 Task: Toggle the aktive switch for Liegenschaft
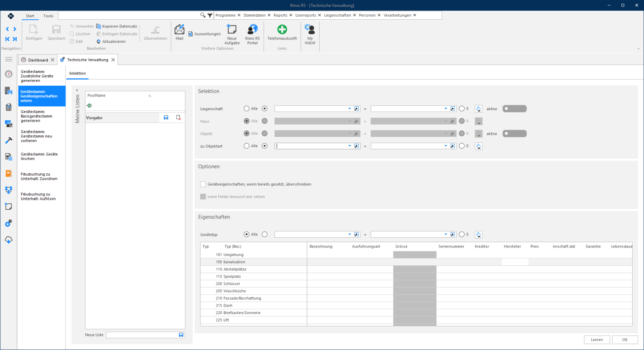tap(514, 108)
